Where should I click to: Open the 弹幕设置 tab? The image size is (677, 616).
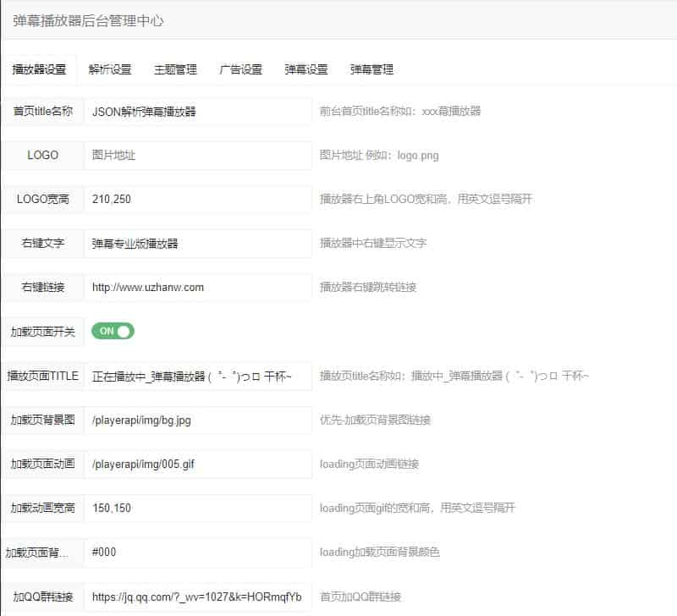point(306,70)
